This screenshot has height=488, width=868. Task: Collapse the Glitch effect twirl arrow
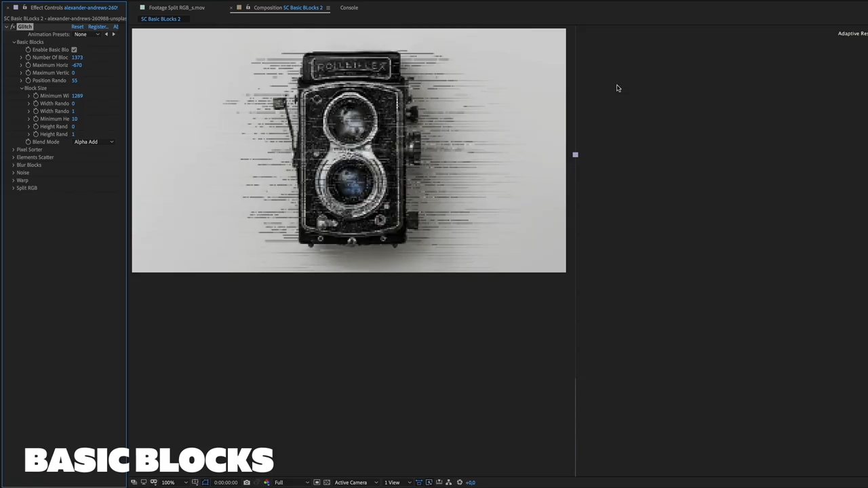click(6, 26)
